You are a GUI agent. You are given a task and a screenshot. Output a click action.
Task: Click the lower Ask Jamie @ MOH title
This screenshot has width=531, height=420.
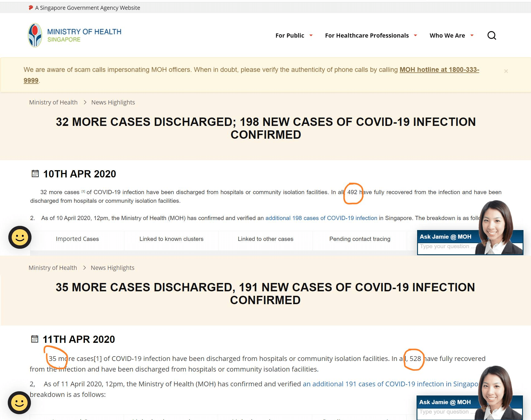(445, 402)
